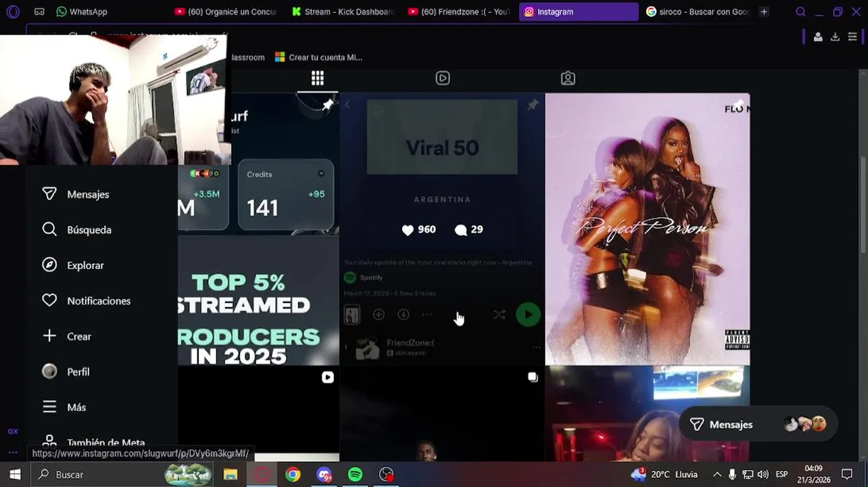Open OBS Studio from taskbar
Viewport: 868px width, 487px height.
click(386, 474)
